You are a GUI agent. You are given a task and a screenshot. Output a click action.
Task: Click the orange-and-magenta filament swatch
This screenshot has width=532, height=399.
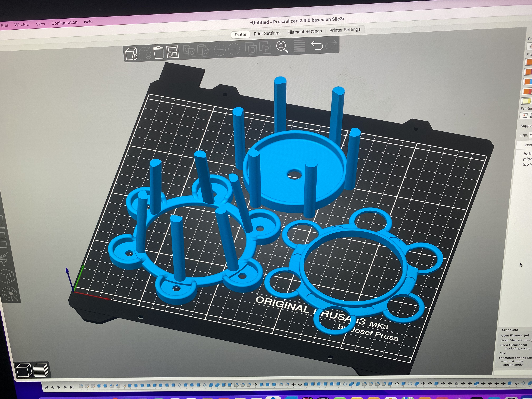[x=529, y=72]
